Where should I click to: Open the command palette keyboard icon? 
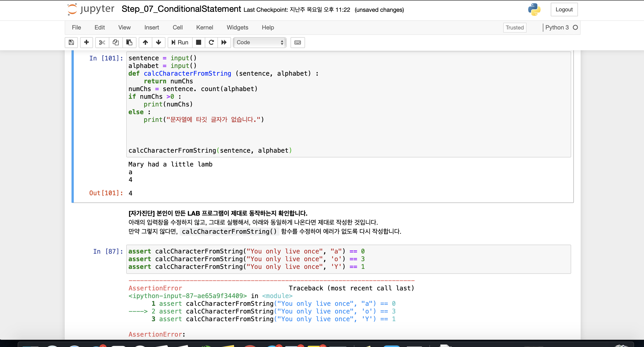point(298,42)
